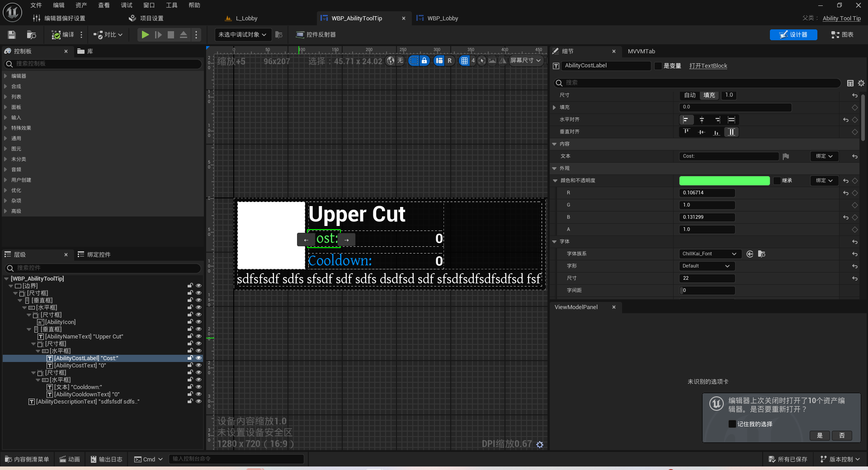Toggle the layout respect-locks button
The image size is (868, 470).
[439, 61]
